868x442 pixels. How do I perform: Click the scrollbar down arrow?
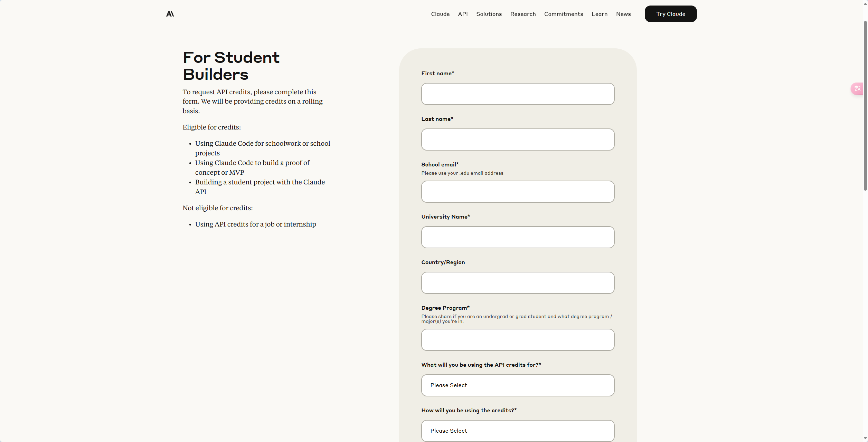tap(865, 438)
